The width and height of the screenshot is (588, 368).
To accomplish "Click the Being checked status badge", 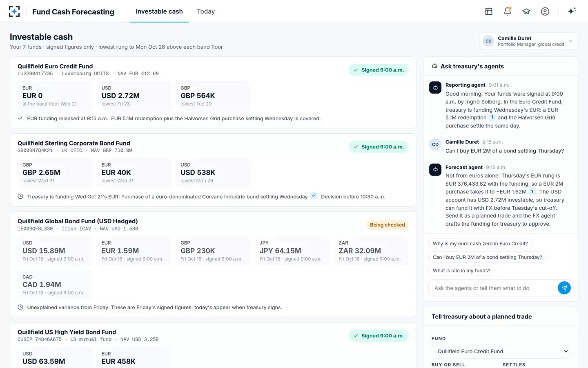I will (387, 225).
